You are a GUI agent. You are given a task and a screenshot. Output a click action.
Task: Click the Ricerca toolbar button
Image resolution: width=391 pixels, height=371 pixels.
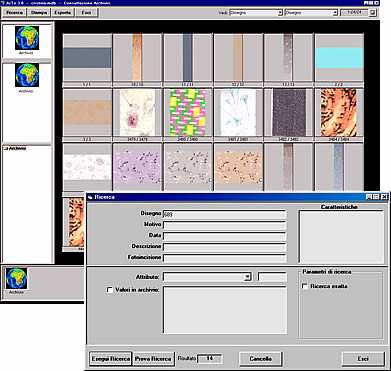pyautogui.click(x=15, y=13)
